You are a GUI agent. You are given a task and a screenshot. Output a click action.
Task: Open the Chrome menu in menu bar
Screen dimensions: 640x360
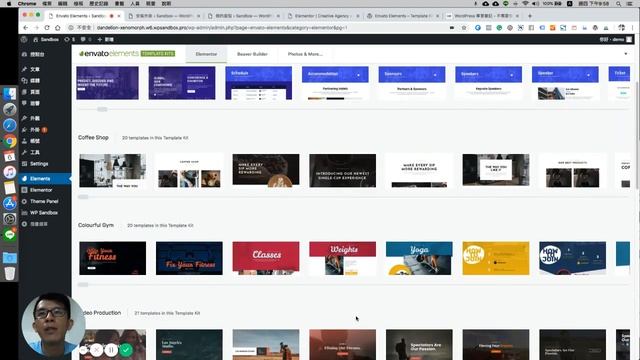27,3
